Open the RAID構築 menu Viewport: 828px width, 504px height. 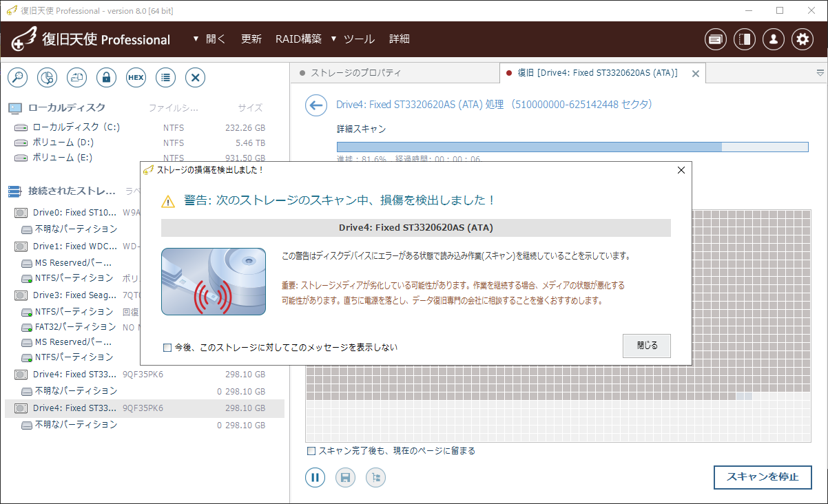298,39
